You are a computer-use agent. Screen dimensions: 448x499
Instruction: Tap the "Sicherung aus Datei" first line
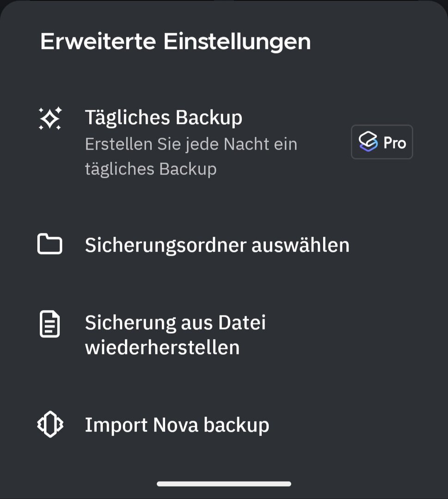click(x=175, y=323)
